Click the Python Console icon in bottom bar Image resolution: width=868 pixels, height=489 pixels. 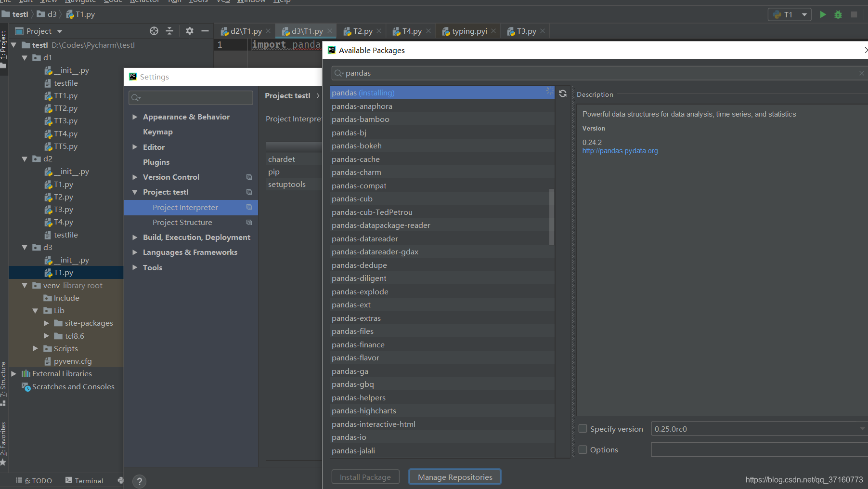click(120, 480)
